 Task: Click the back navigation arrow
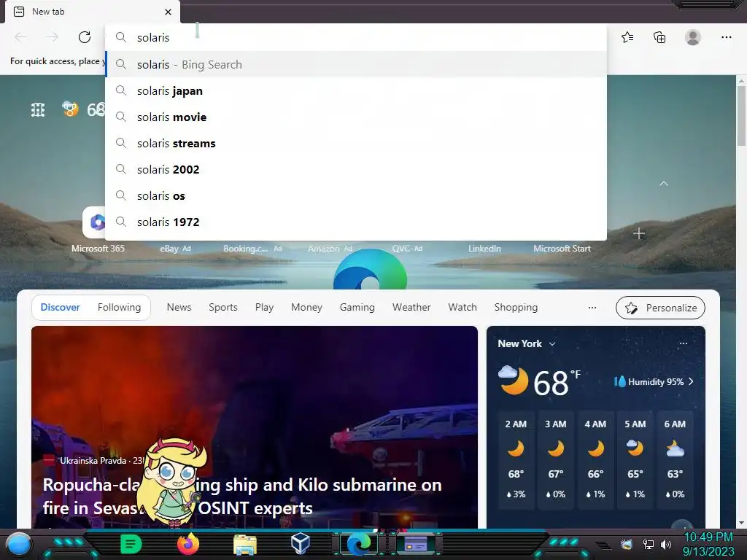coord(20,37)
